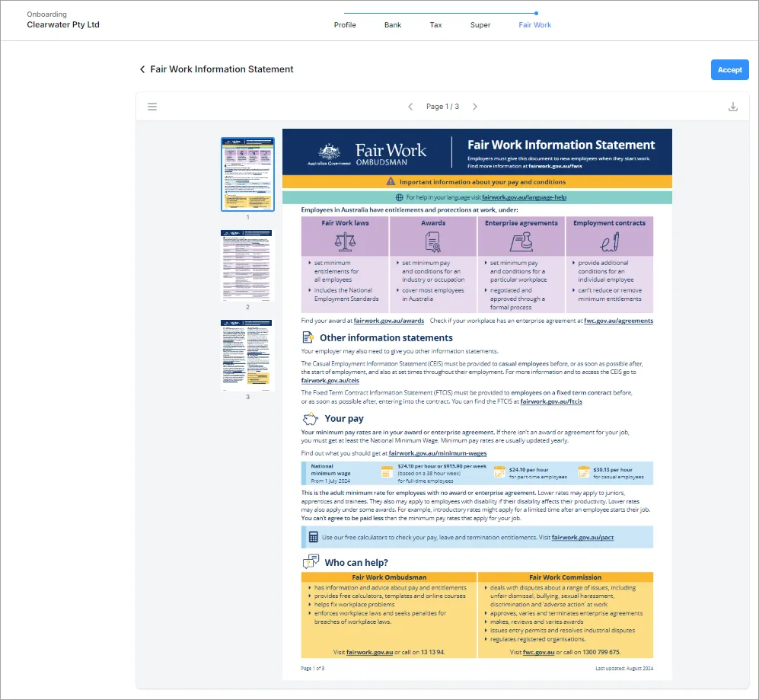This screenshot has width=759, height=700.
Task: Click the Fair Work Commission column heading
Action: tap(565, 577)
